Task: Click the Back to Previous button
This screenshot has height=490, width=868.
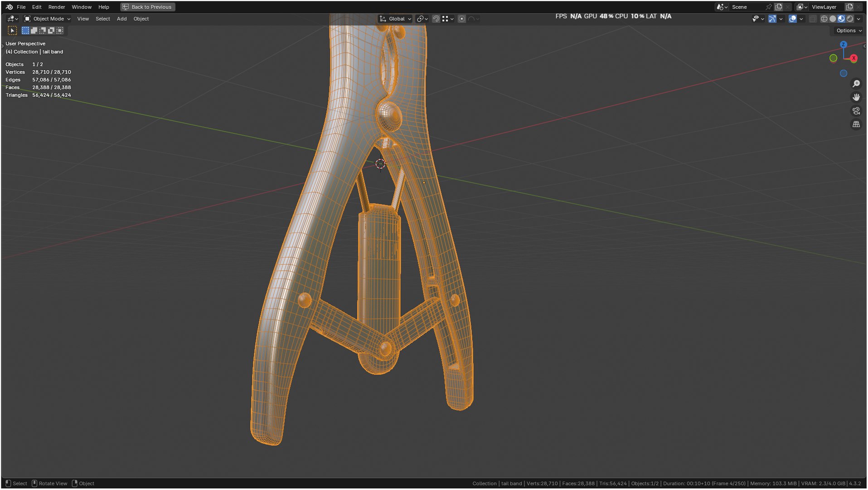Action: (x=148, y=7)
